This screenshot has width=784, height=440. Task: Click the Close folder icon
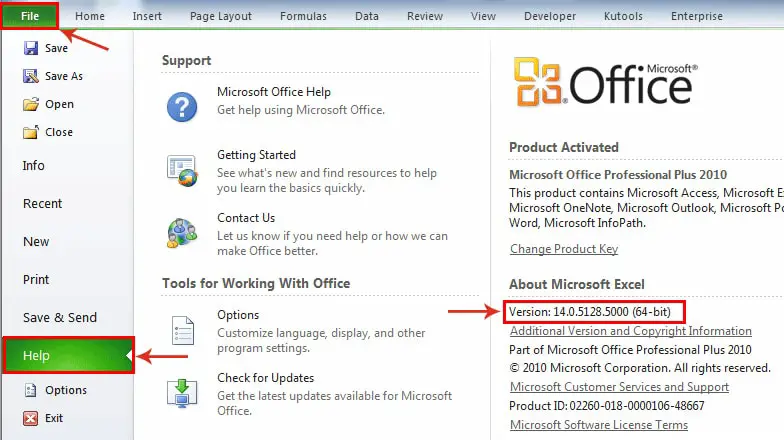click(30, 132)
